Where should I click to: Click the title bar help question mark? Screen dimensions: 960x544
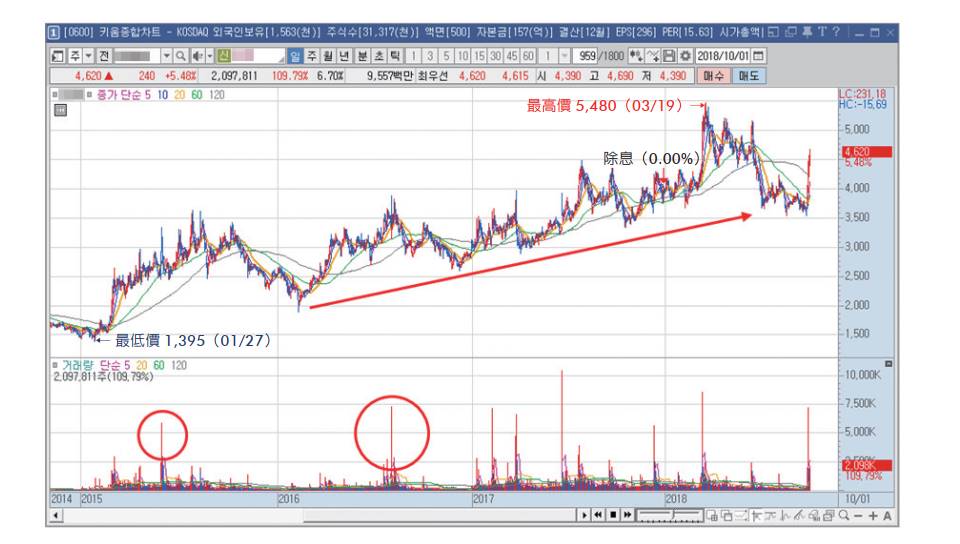coord(836,32)
